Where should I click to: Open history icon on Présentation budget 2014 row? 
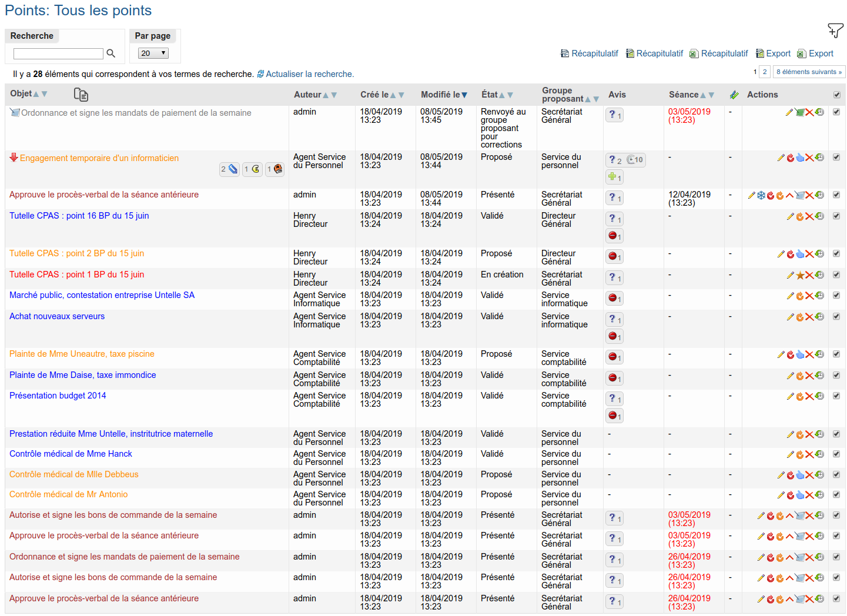[819, 396]
